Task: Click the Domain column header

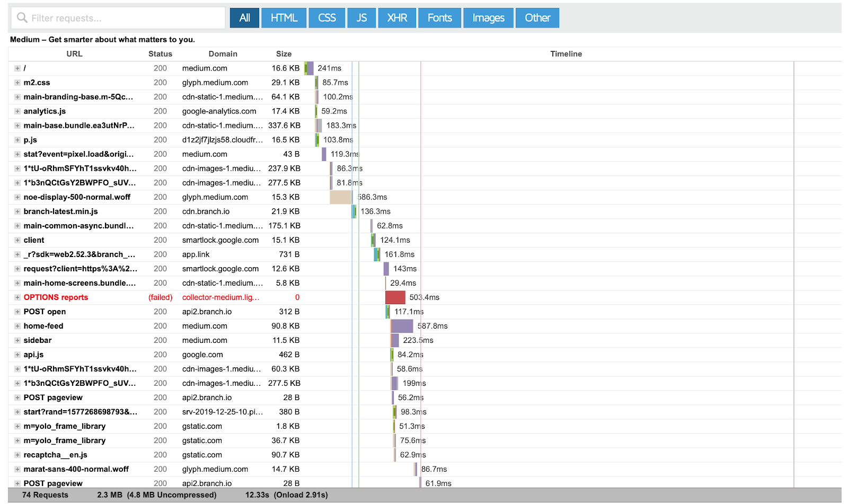Action: [x=223, y=54]
